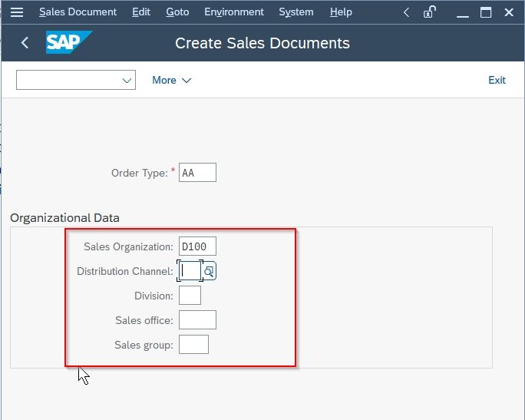
Task: Select the Division input field
Action: 190,296
